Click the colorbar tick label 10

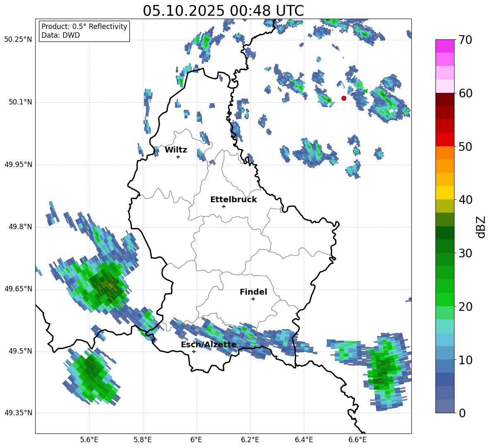point(465,360)
